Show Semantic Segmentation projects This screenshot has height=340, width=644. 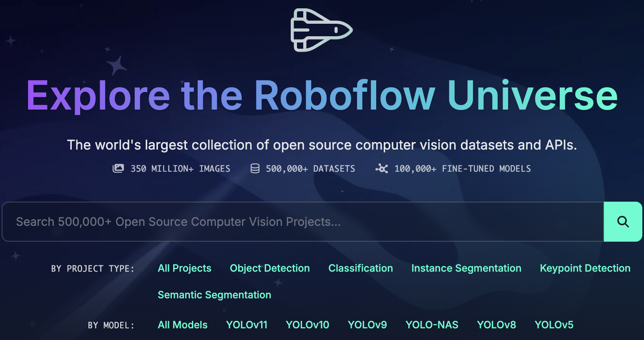tap(214, 295)
